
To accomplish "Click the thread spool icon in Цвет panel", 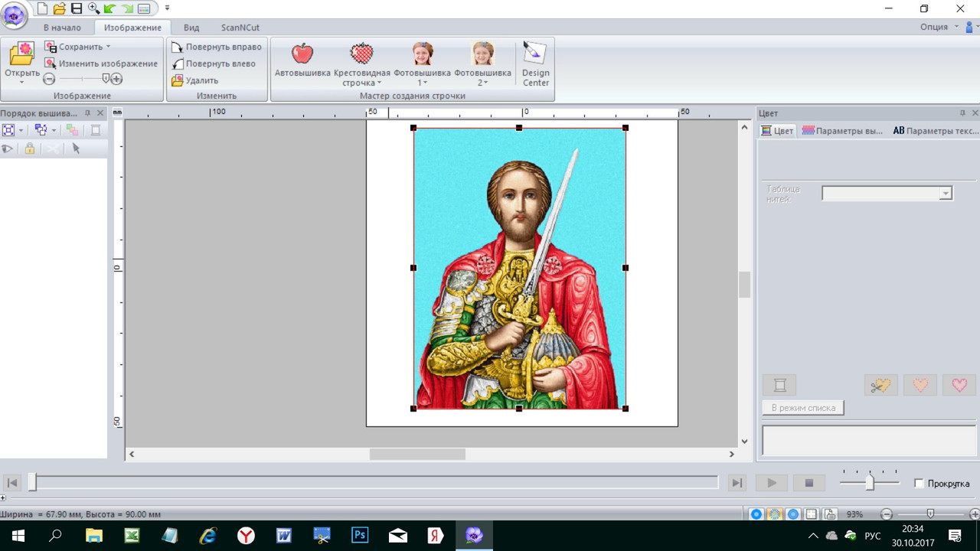I will [779, 385].
